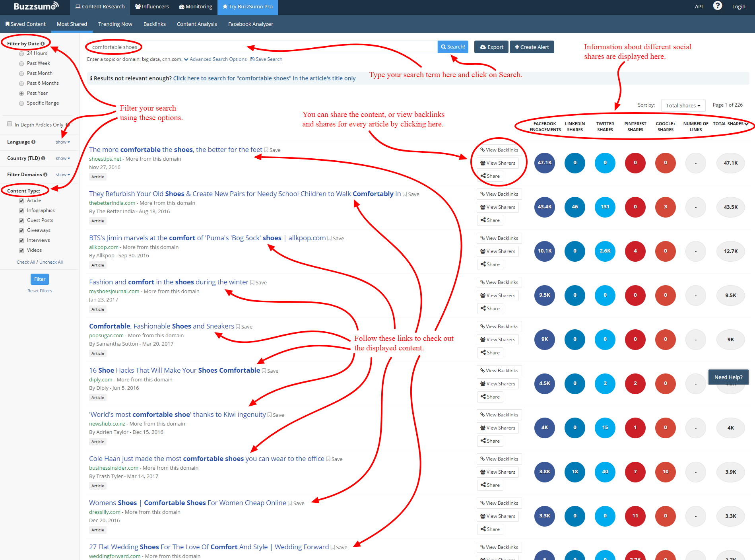Export the search results
The image size is (755, 560).
[x=491, y=47]
